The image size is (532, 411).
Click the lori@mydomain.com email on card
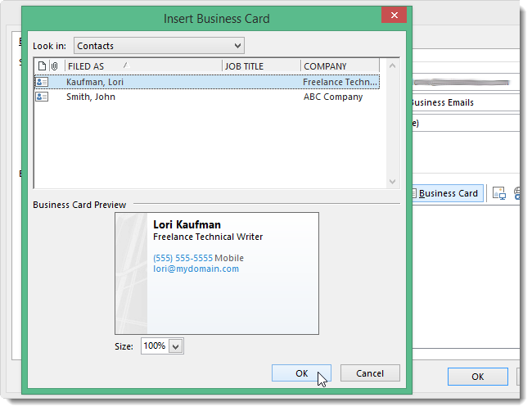click(x=196, y=269)
